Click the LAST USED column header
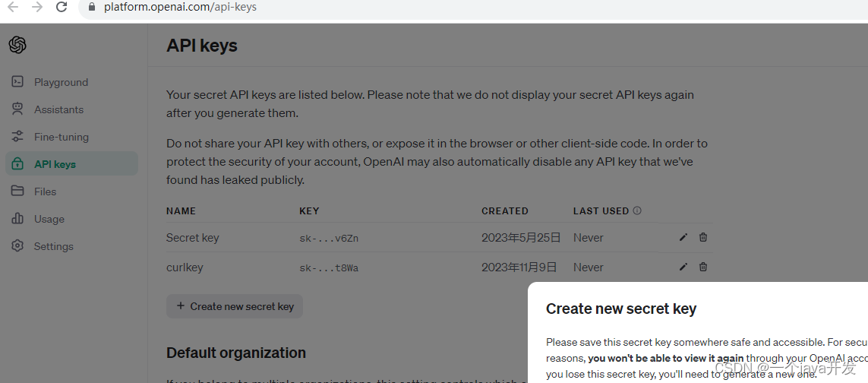Viewport: 868px width, 383px height. (x=601, y=211)
